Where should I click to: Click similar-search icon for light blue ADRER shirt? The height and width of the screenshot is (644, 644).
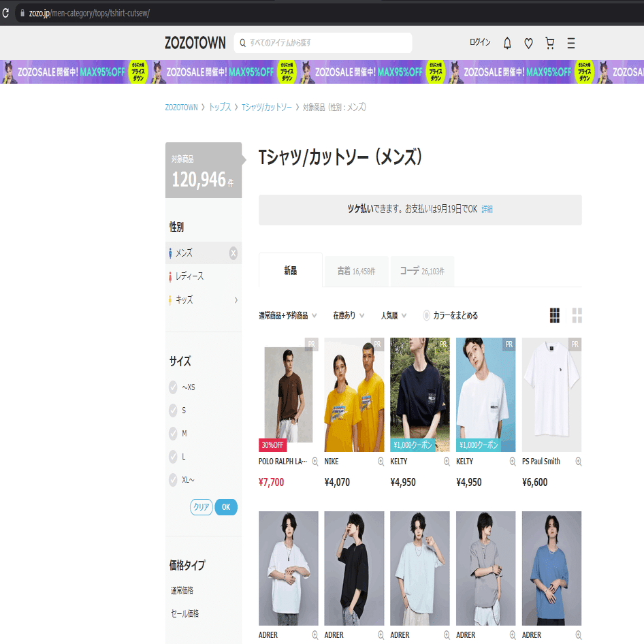tap(447, 635)
